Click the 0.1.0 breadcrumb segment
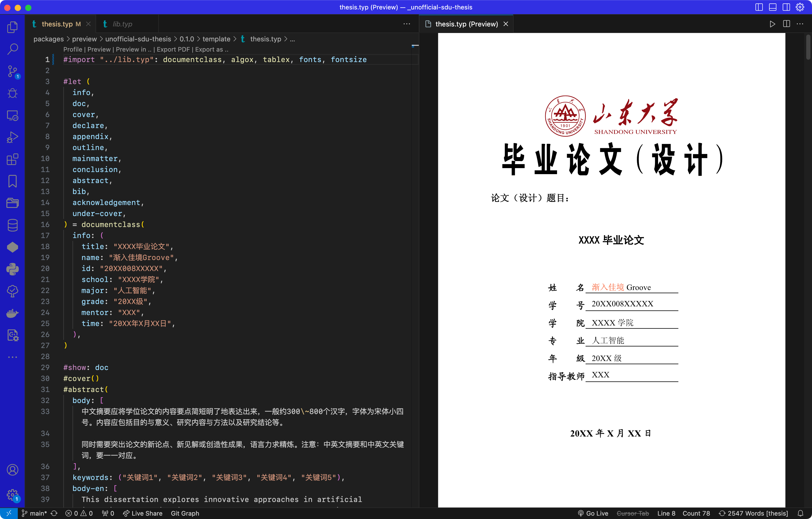The image size is (812, 519). pyautogui.click(x=187, y=39)
